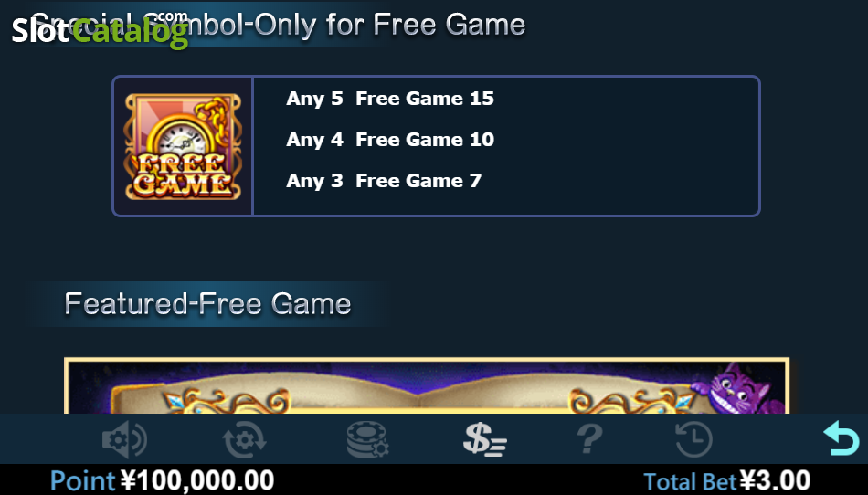This screenshot has width=868, height=495.
Task: Click the Total Bet ¥3.00 display
Action: click(x=727, y=480)
